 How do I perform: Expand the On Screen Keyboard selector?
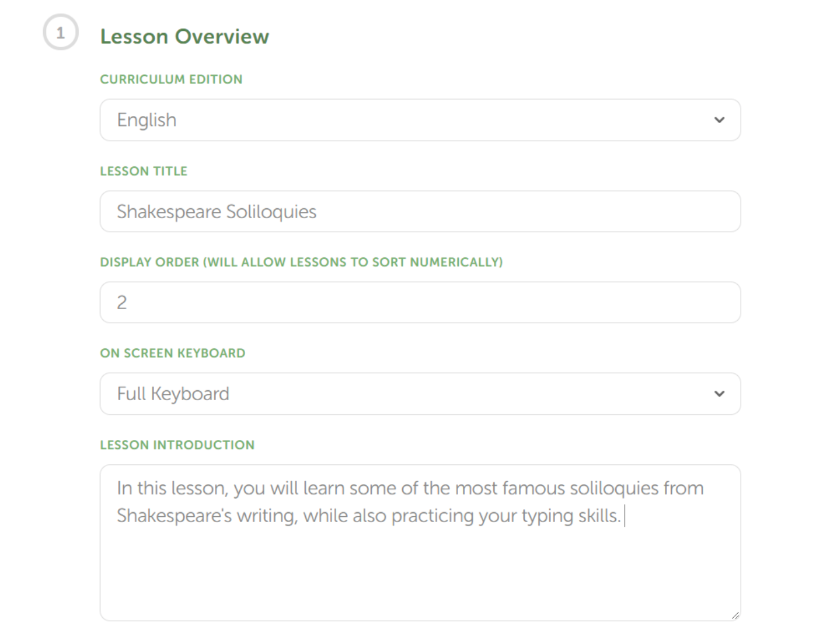tap(409, 394)
